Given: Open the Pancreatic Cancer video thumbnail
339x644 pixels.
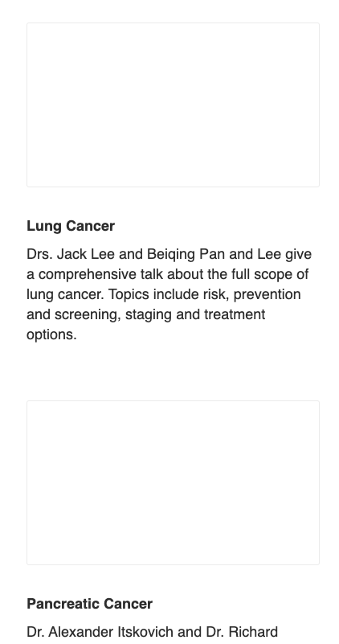Looking at the screenshot, I should point(173,482).
